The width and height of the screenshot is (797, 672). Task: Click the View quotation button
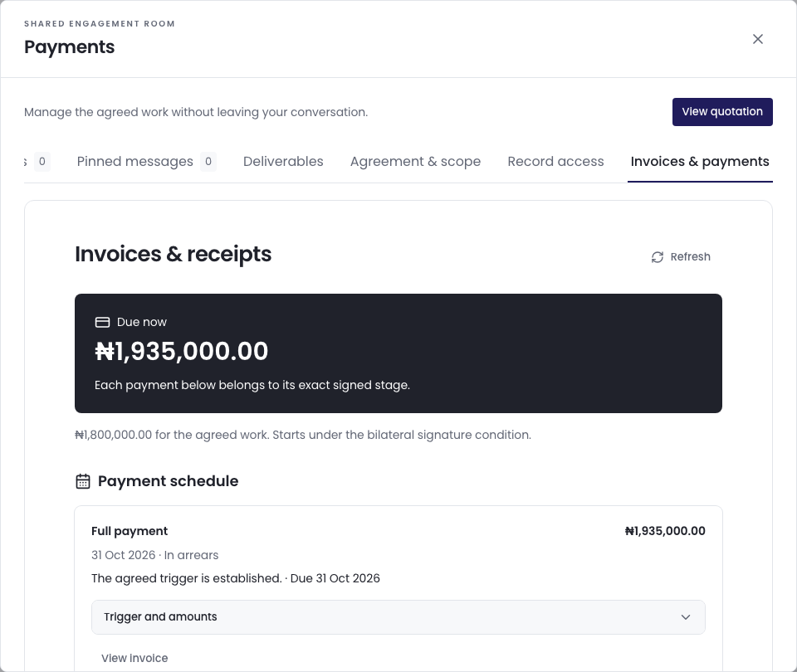tap(722, 112)
